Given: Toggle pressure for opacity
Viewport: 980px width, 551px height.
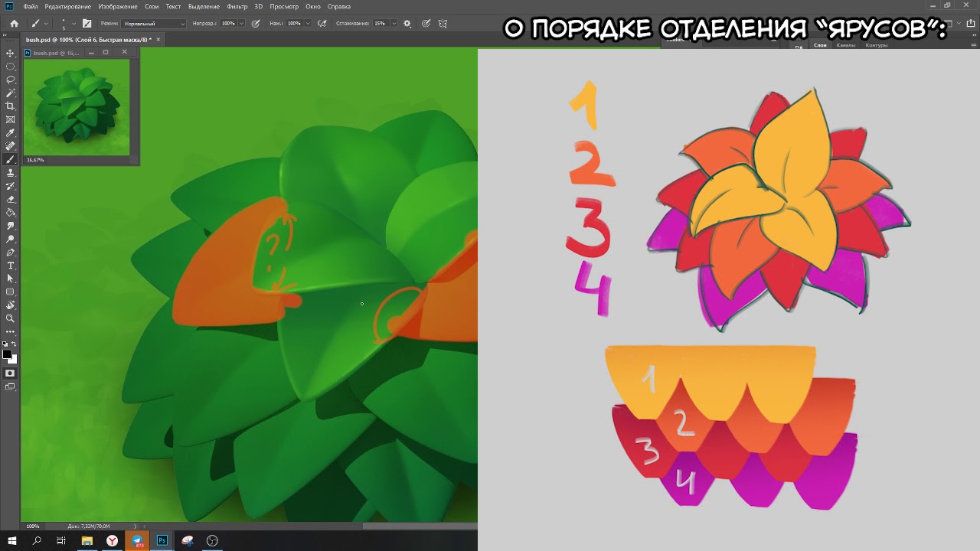Looking at the screenshot, I should coord(255,24).
